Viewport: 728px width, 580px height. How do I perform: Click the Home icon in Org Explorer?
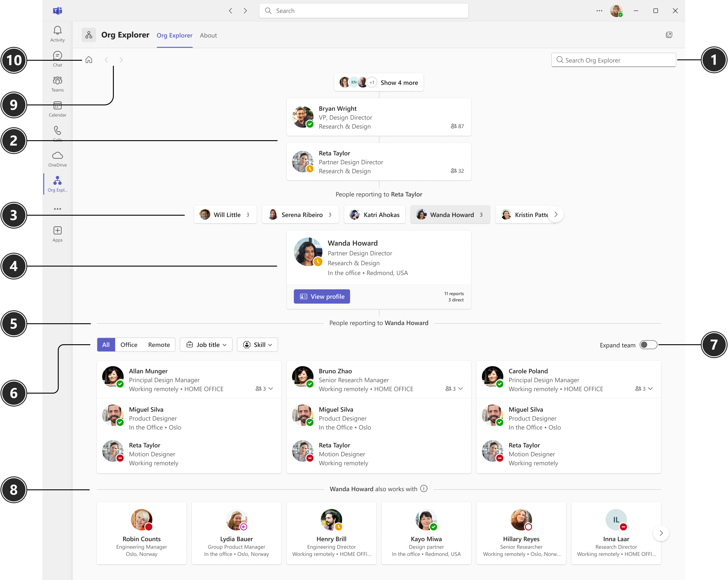(89, 59)
